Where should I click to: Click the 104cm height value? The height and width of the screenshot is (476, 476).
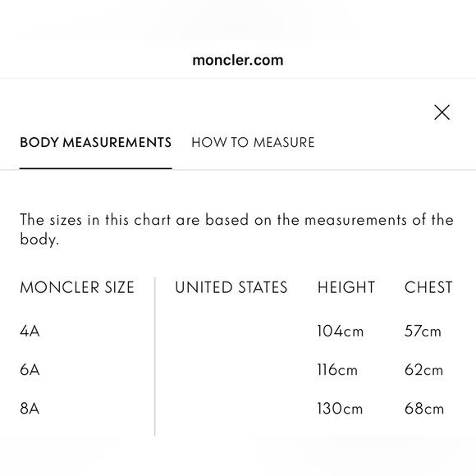(340, 331)
